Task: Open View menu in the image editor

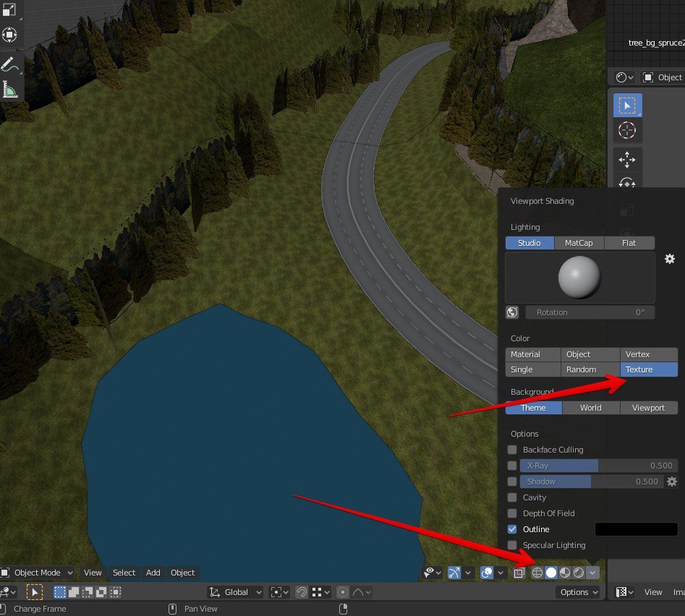Action: coord(653,592)
